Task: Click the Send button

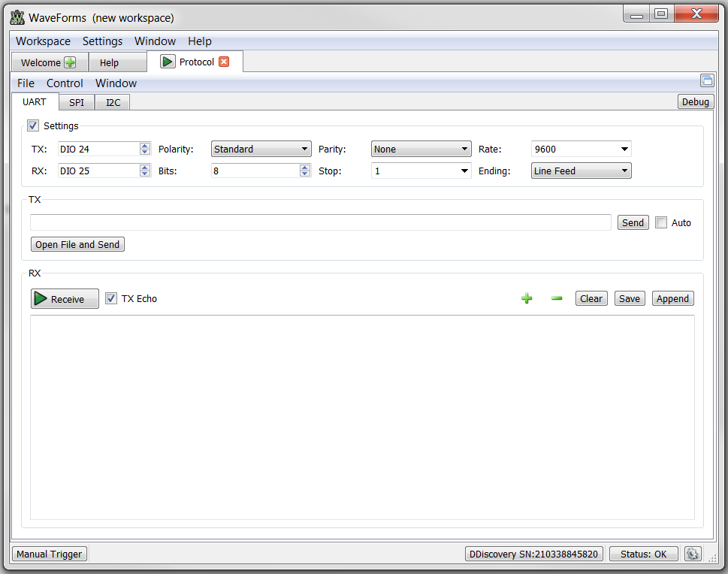Action: click(x=633, y=222)
